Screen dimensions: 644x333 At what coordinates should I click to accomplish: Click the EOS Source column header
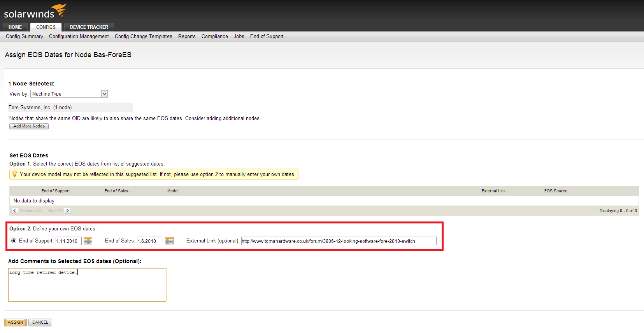pos(556,191)
